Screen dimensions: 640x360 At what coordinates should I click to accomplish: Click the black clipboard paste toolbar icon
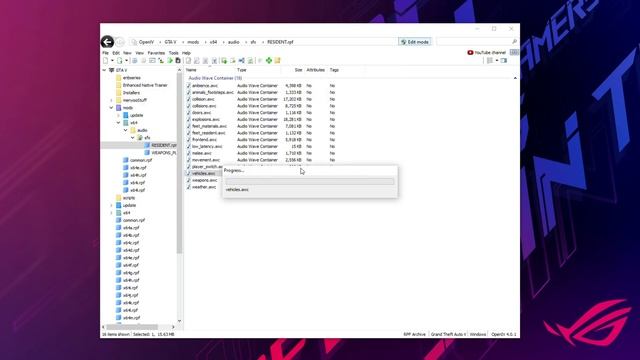click(178, 60)
